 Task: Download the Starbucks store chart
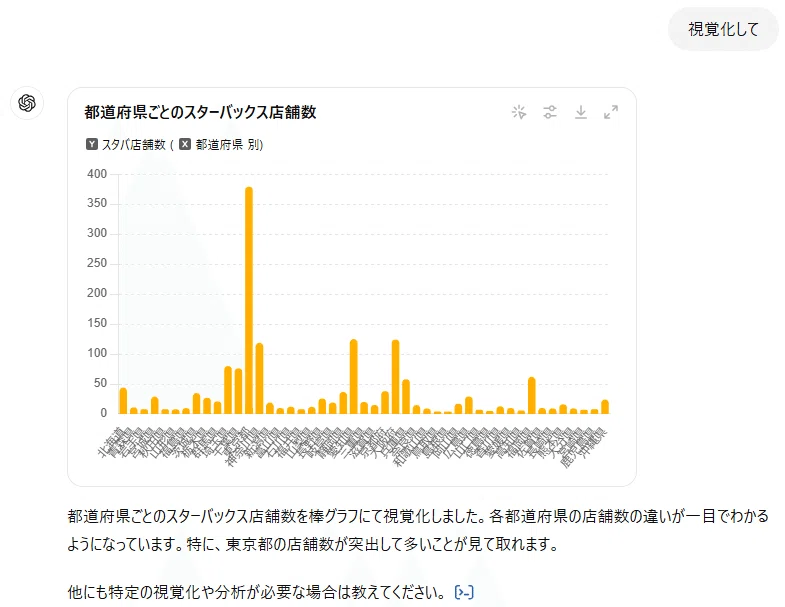tap(581, 112)
